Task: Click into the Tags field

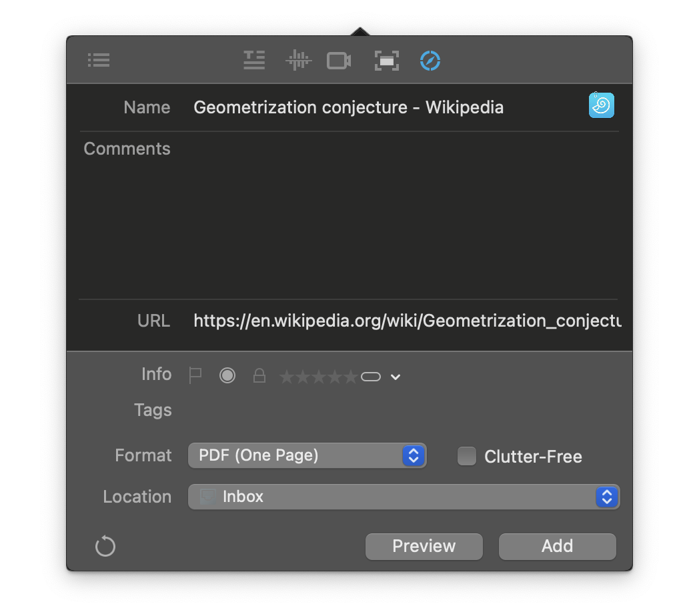Action: point(400,411)
